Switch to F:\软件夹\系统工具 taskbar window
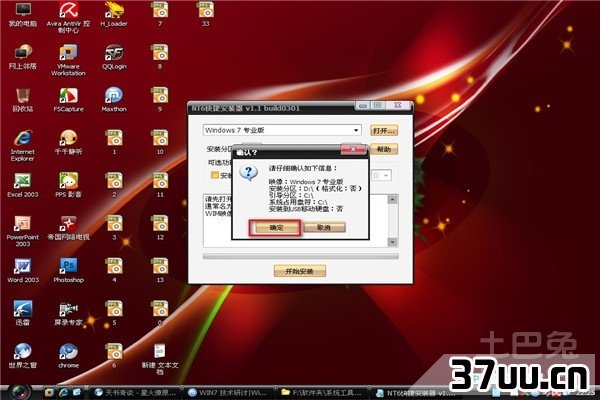The width and height of the screenshot is (600, 400). click(322, 392)
